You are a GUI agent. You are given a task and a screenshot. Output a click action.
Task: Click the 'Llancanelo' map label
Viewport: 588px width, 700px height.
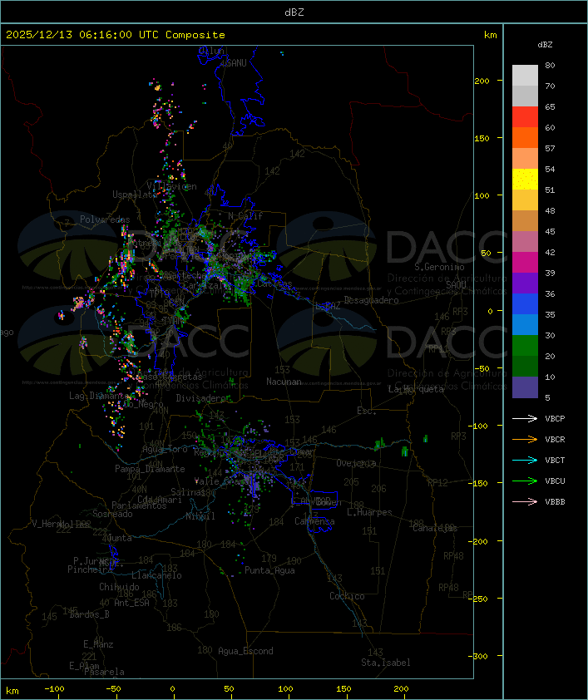[x=156, y=575]
